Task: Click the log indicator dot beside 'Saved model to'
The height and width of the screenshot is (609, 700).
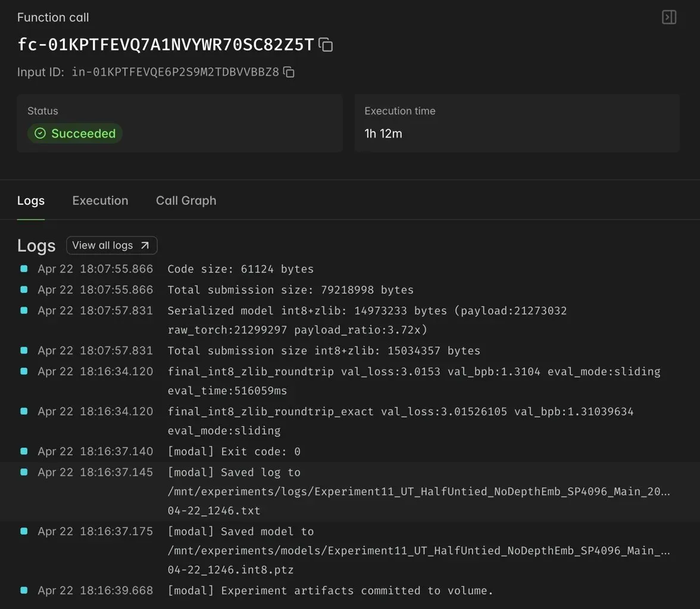Action: click(x=24, y=531)
